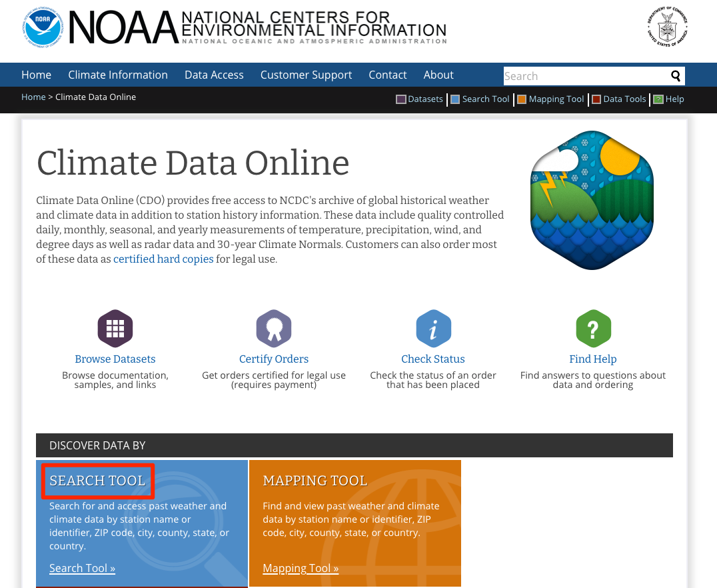This screenshot has width=717, height=588.
Task: Click the underlined Search Tool » link
Action: click(82, 568)
